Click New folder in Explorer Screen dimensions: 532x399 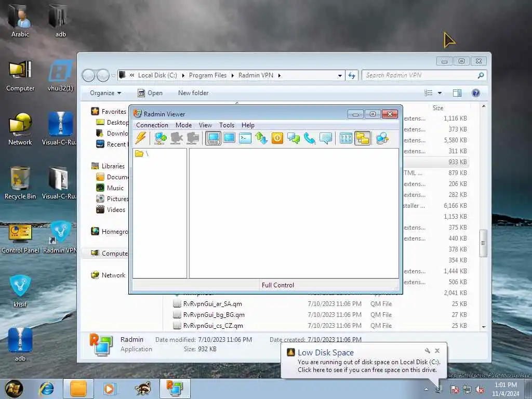[x=193, y=93]
